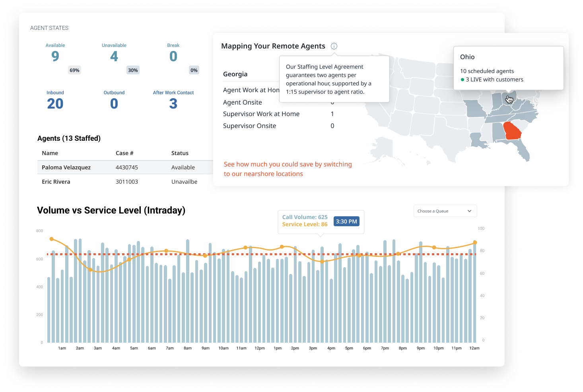Click the 69% available percentage badge
Viewport: 583px width, 392px height.
74,70
